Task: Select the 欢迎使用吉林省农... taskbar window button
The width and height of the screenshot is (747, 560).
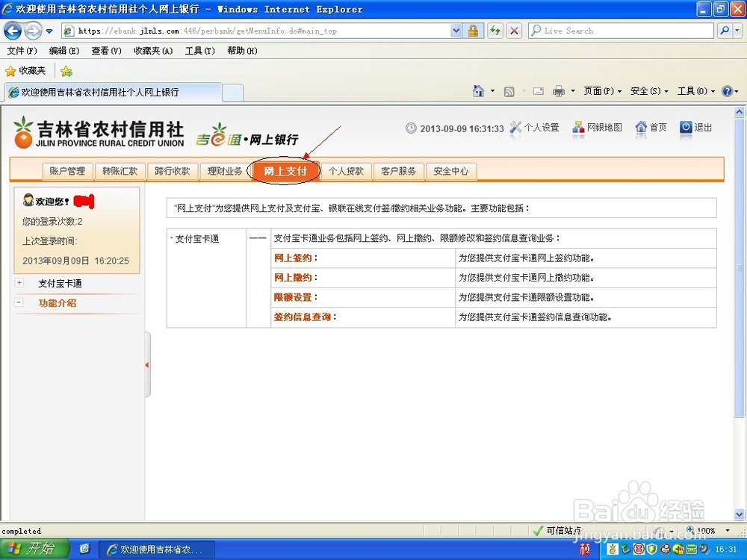Action: tap(157, 550)
